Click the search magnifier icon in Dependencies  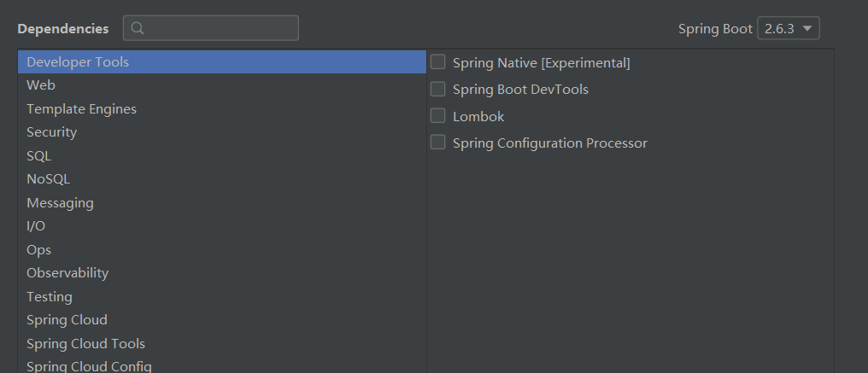(x=138, y=28)
